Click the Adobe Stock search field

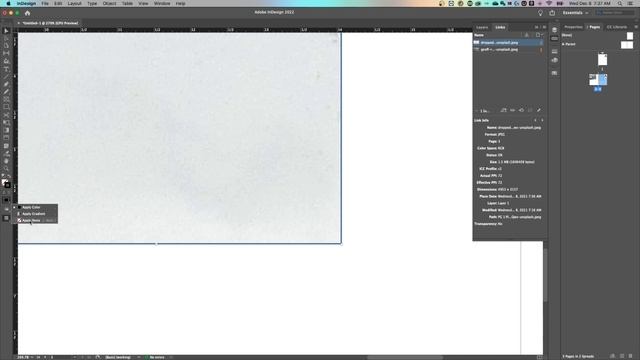point(616,13)
